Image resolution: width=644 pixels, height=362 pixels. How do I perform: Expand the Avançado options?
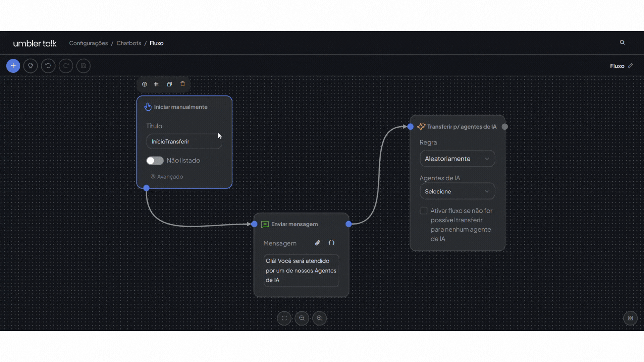pyautogui.click(x=167, y=177)
